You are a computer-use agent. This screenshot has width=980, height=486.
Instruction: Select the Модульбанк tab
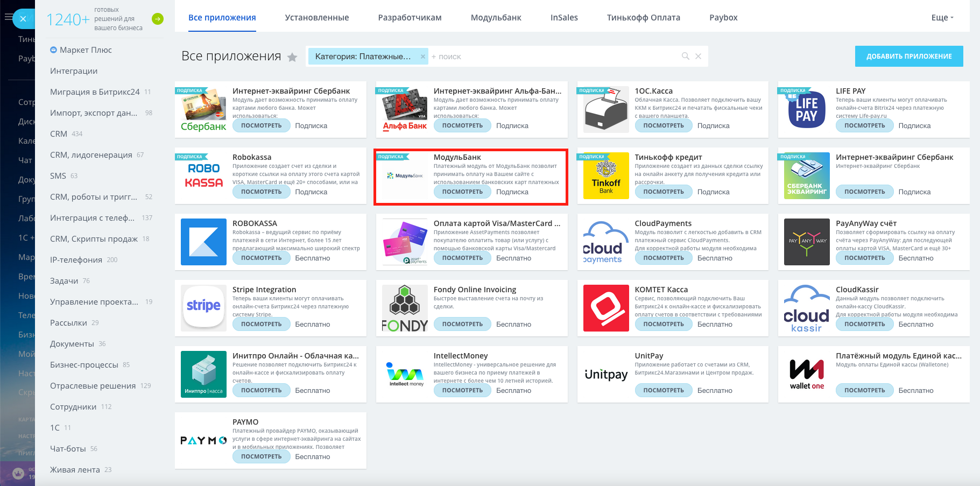coord(496,18)
